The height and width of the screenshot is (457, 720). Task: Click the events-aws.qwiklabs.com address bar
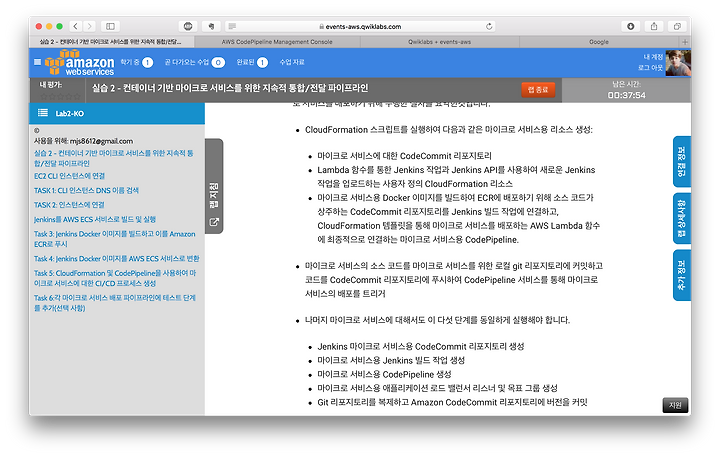361,26
